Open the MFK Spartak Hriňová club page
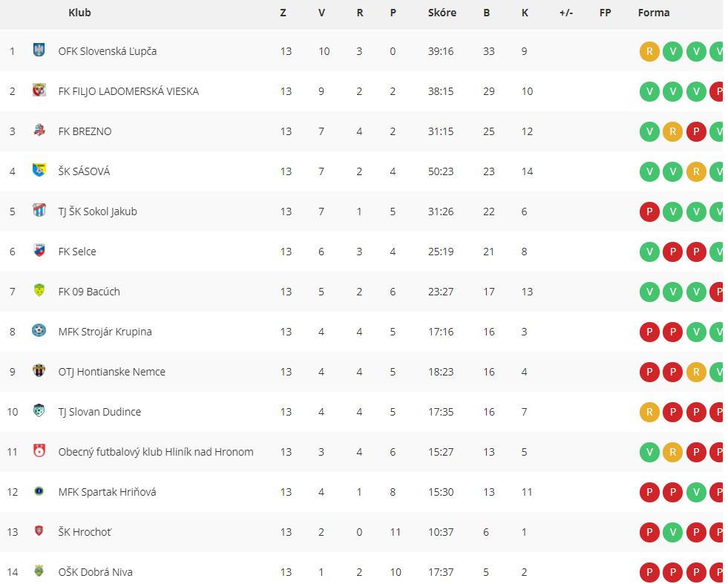Image resolution: width=728 pixels, height=584 pixels. click(107, 492)
